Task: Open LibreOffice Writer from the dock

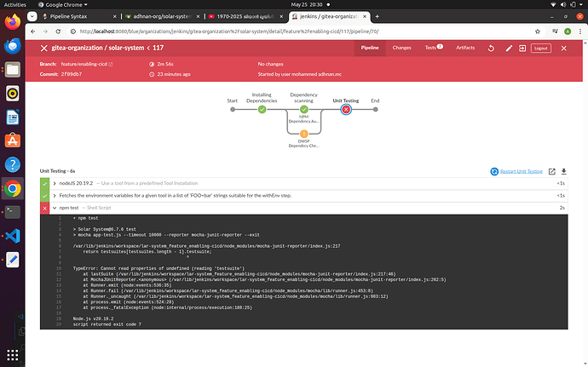Action: point(13,118)
